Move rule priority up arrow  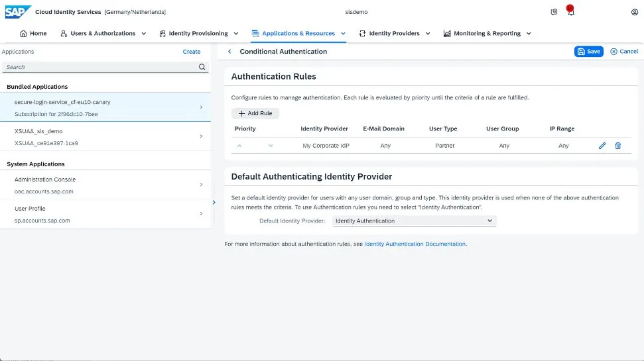(x=239, y=146)
